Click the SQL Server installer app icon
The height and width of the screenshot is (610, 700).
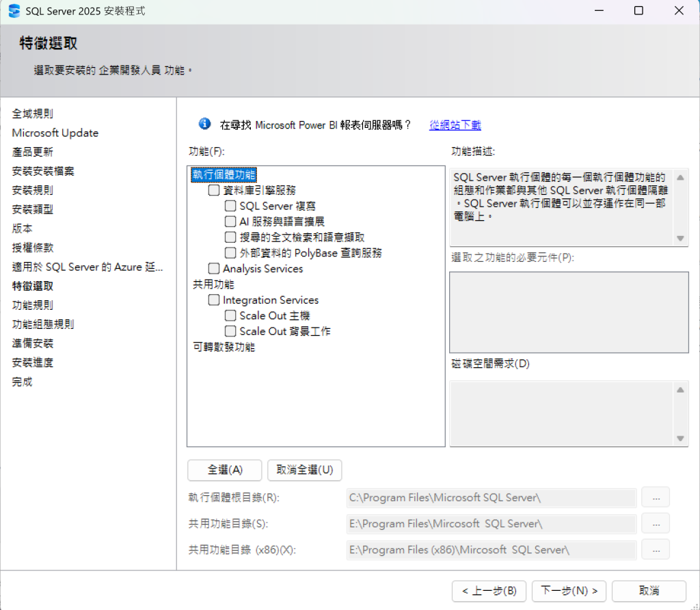14,11
